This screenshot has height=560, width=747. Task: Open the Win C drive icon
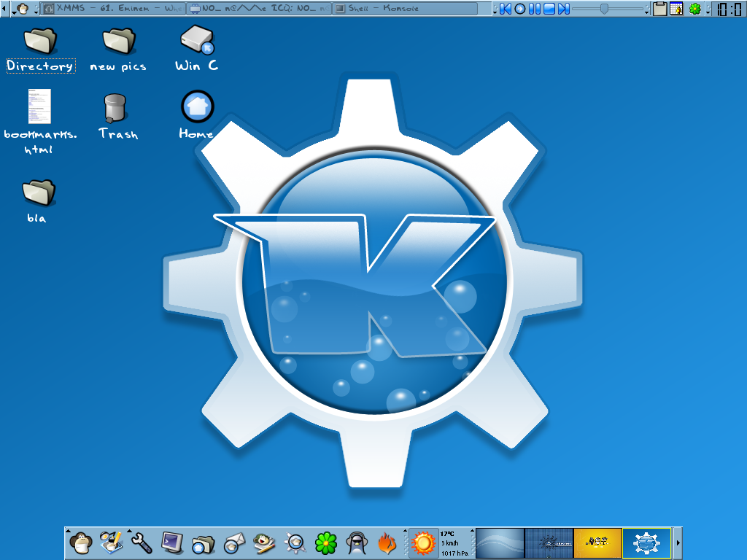click(x=197, y=39)
